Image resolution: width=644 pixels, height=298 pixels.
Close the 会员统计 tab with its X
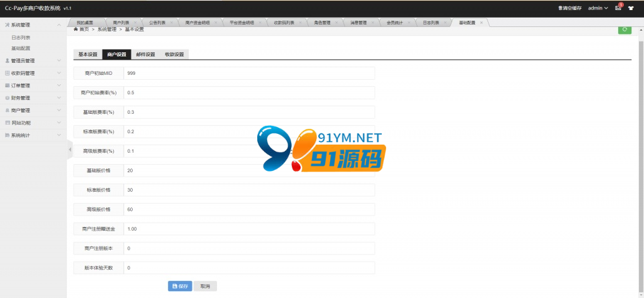(409, 23)
